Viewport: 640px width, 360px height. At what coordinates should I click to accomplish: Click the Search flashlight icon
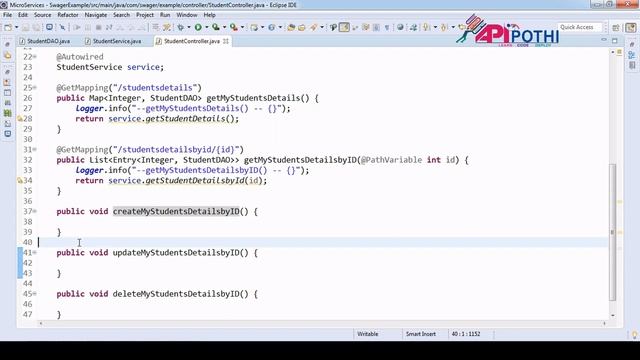tap(313, 27)
